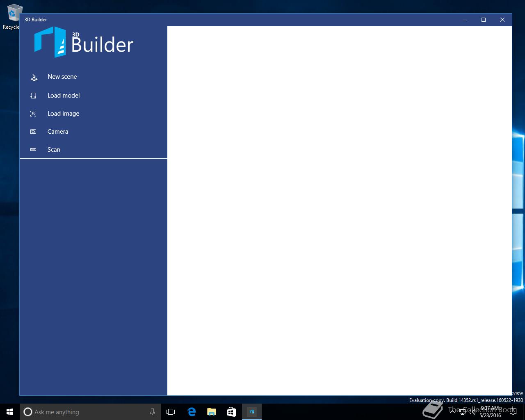Close the 3D Builder window
Screen dimensions: 525x420
502,20
